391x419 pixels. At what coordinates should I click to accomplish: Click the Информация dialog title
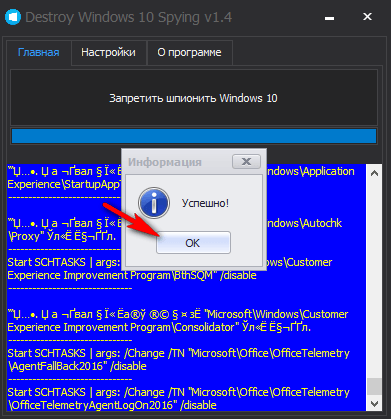coord(165,162)
